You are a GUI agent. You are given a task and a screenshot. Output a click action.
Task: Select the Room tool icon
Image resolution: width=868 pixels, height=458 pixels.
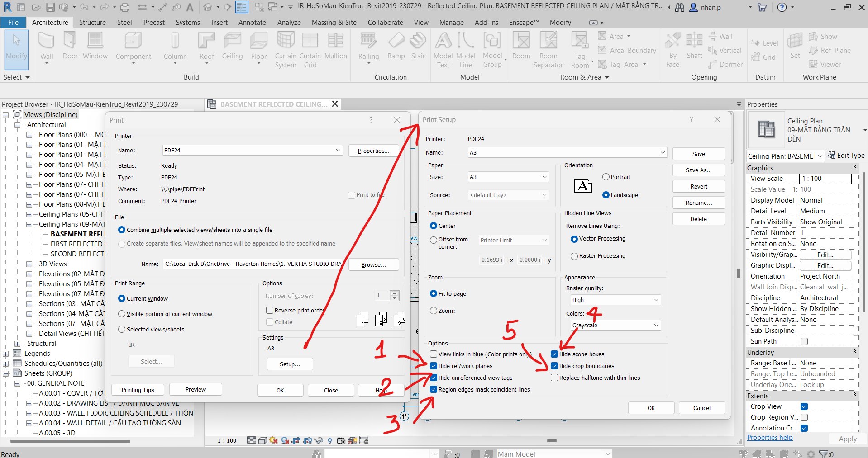(521, 46)
